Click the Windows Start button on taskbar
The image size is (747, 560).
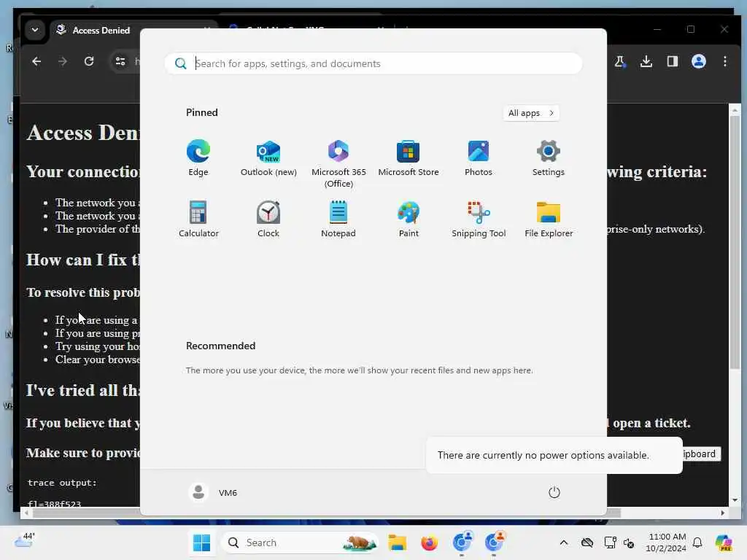(x=201, y=542)
